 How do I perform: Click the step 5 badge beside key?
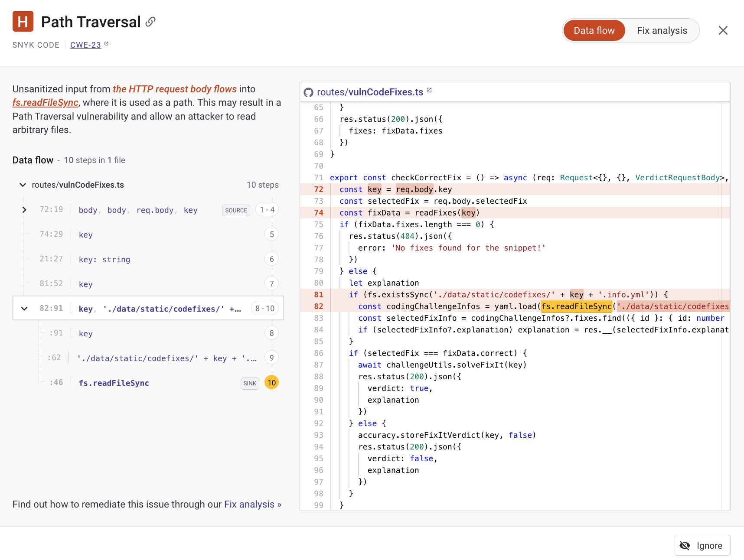[271, 234]
